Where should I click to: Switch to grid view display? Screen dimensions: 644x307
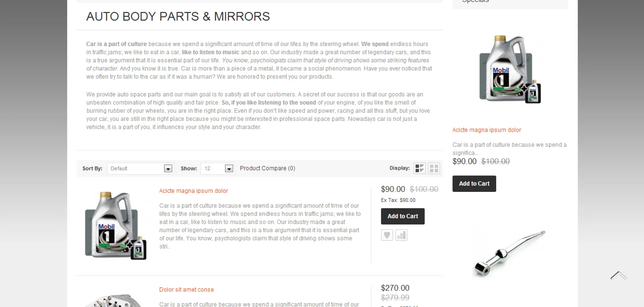[434, 168]
